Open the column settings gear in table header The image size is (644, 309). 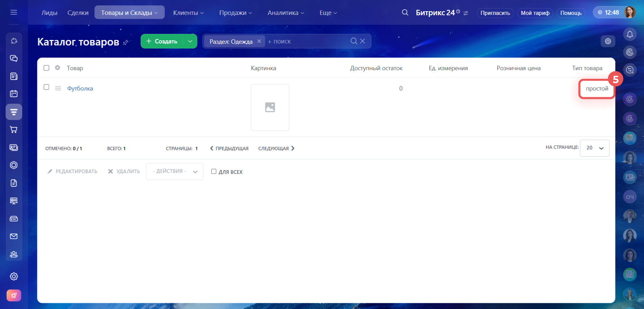tap(58, 68)
